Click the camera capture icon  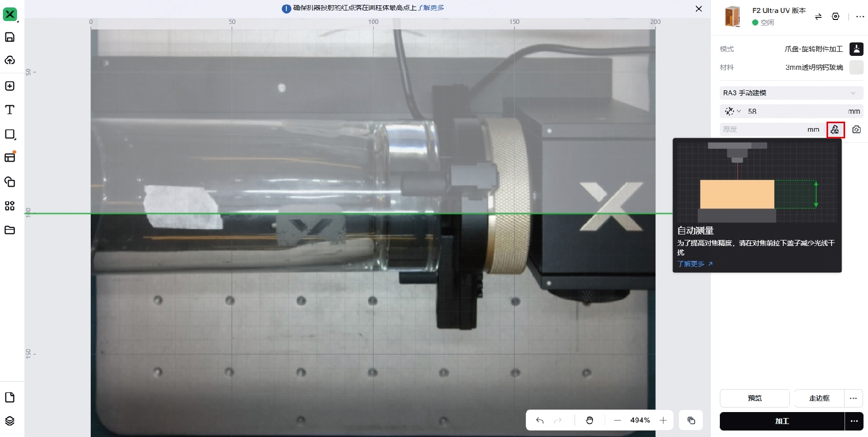point(857,130)
